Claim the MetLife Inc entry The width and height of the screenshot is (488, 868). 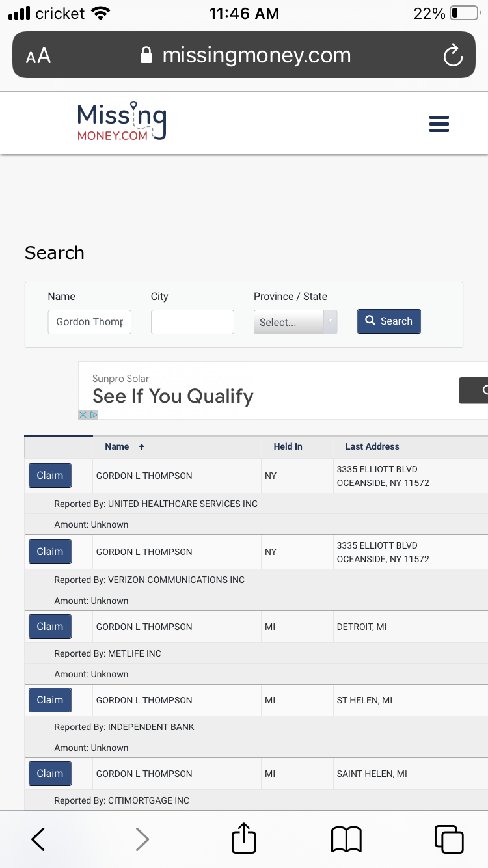[50, 627]
